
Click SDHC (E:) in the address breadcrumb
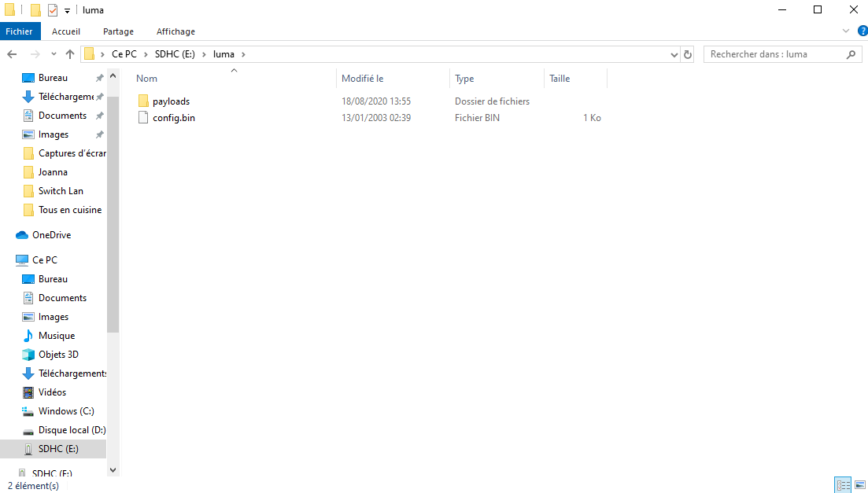175,54
